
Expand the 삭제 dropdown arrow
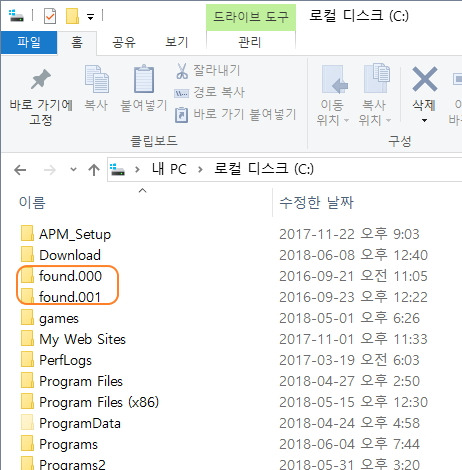click(x=424, y=120)
